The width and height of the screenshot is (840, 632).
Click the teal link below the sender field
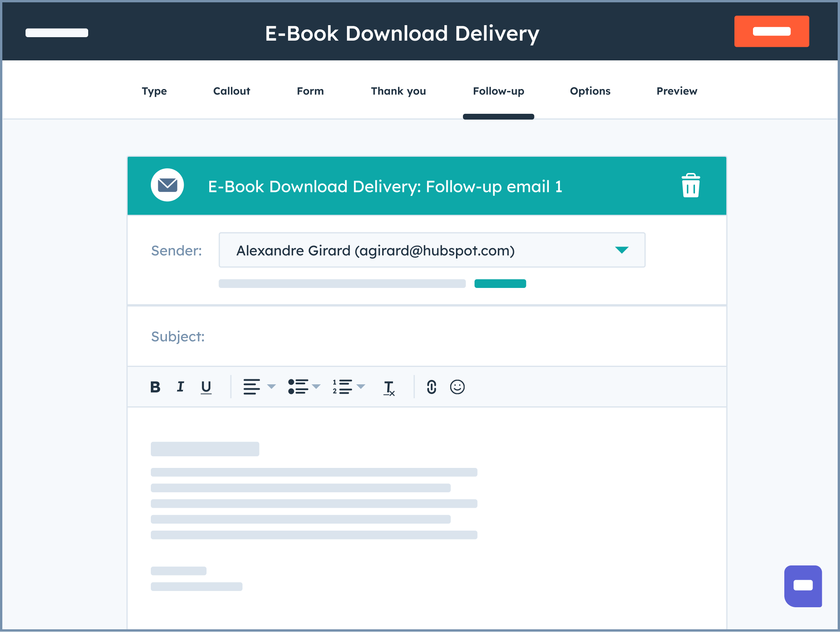pos(500,284)
